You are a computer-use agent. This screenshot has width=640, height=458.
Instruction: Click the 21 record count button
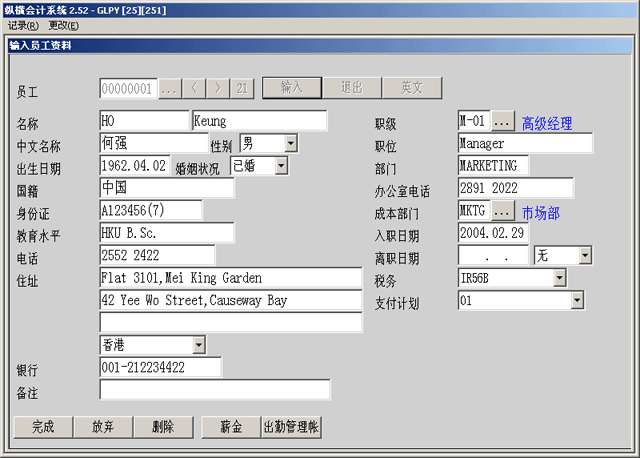(x=242, y=89)
